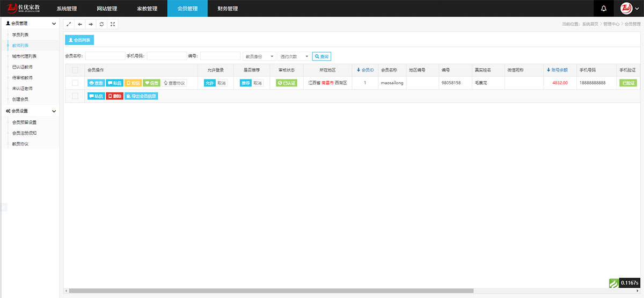Click the horizontal scrollbar at the bottom

[268, 291]
